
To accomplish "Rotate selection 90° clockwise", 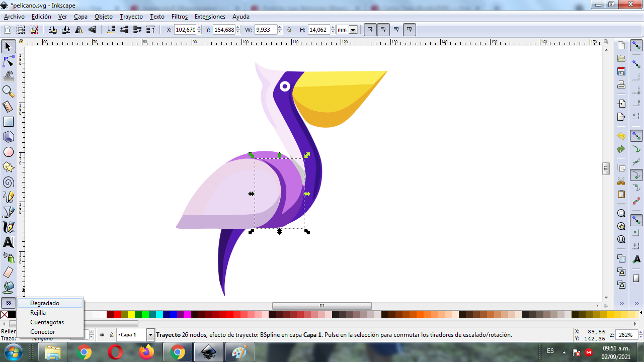I will (66, 30).
